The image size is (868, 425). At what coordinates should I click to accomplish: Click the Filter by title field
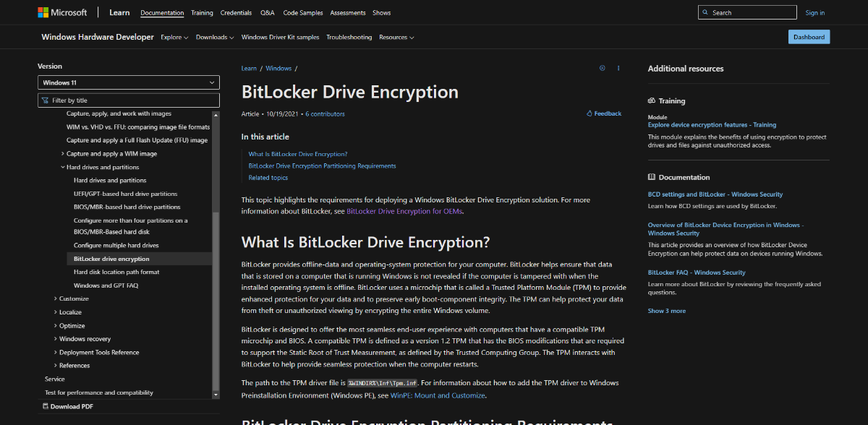pos(129,100)
